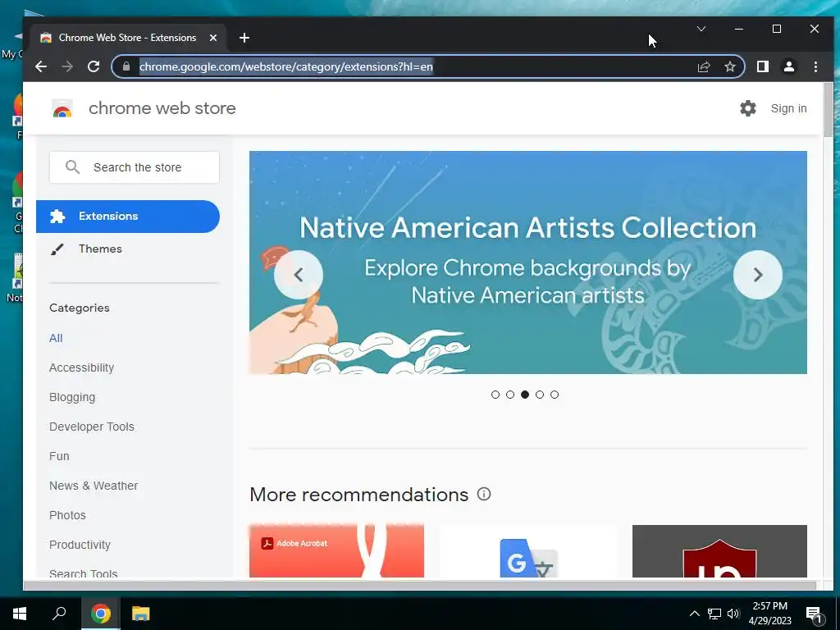Go back using the browser back arrow
840x630 pixels.
pyautogui.click(x=41, y=66)
